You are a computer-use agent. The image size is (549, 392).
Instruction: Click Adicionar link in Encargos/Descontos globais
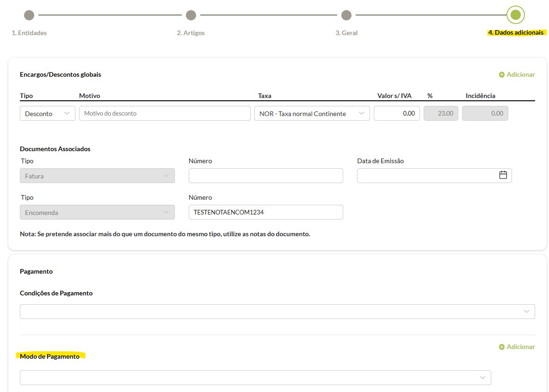click(520, 75)
